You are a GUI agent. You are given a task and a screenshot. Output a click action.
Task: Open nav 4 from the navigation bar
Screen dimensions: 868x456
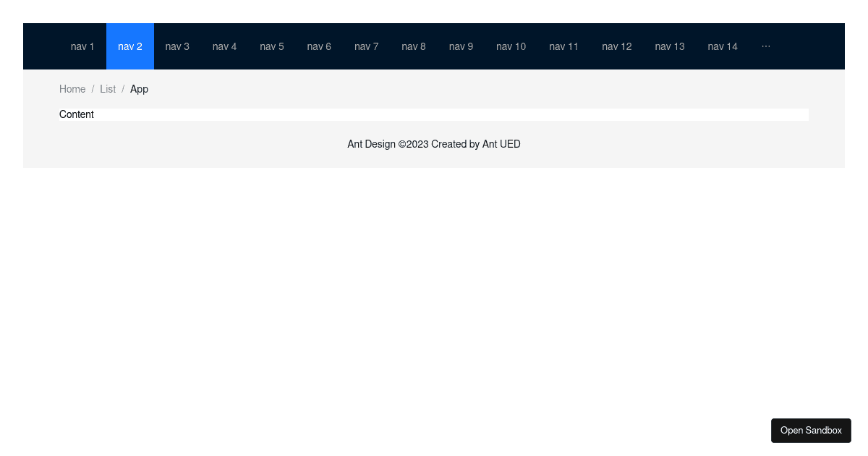[x=224, y=46]
